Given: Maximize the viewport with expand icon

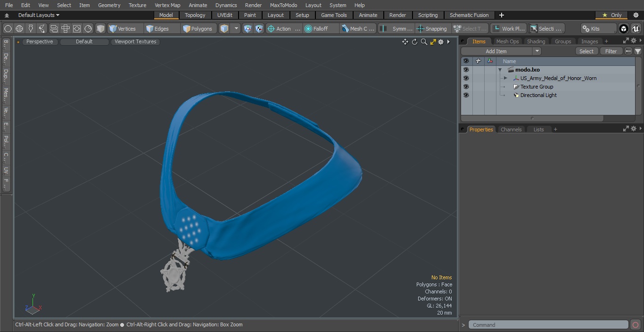Looking at the screenshot, I should pyautogui.click(x=433, y=42).
